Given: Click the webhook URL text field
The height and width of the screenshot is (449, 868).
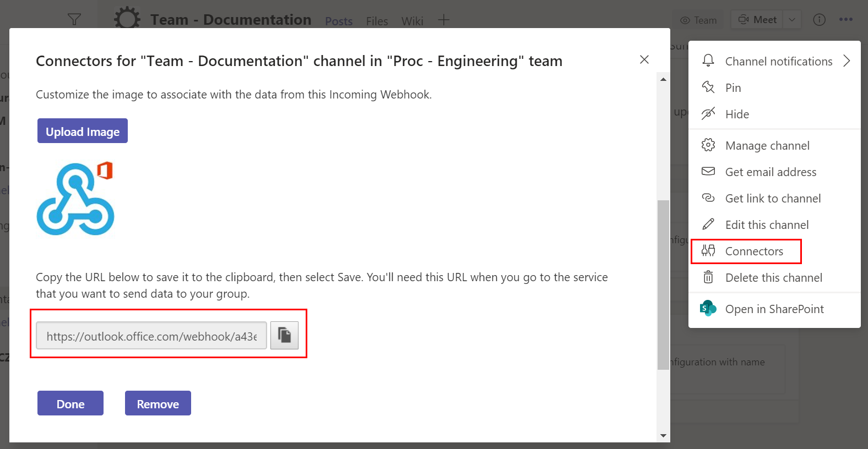Looking at the screenshot, I should [x=151, y=336].
